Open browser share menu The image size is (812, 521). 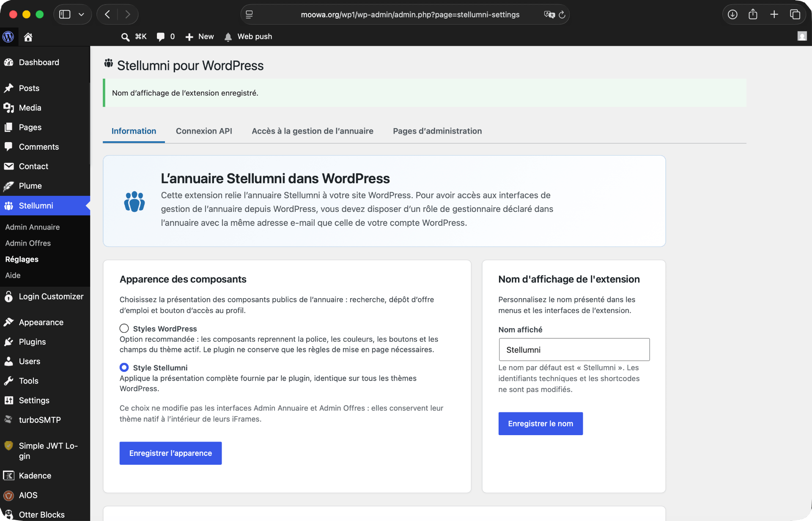tap(753, 14)
